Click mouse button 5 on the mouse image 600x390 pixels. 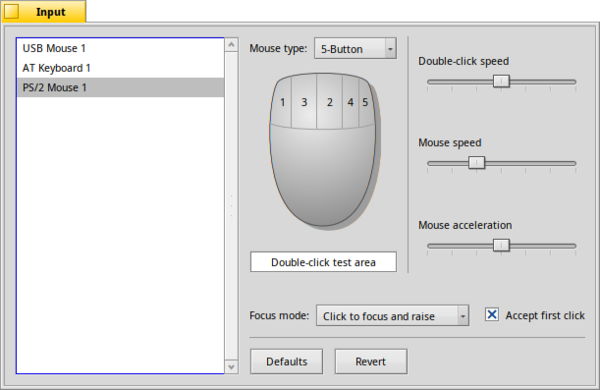tap(366, 102)
